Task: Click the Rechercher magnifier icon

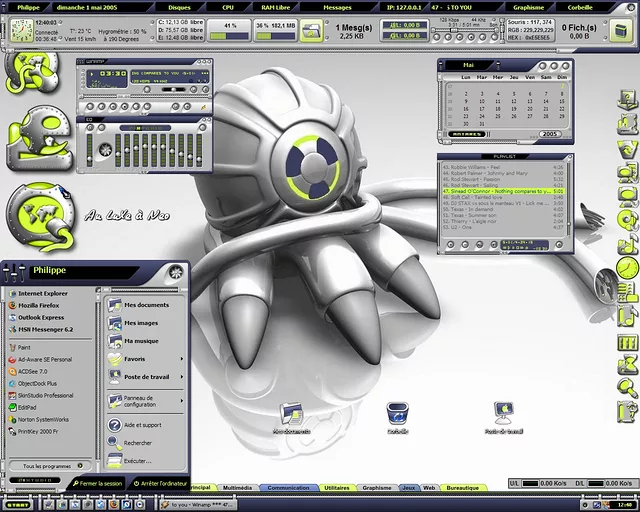Action: [x=116, y=442]
